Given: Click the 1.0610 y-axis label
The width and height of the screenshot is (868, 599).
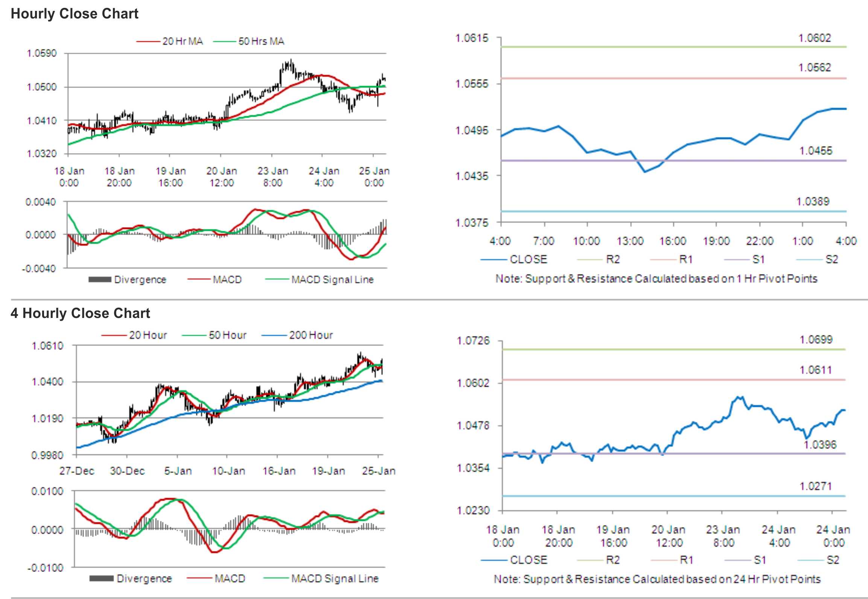Looking at the screenshot, I should (47, 346).
